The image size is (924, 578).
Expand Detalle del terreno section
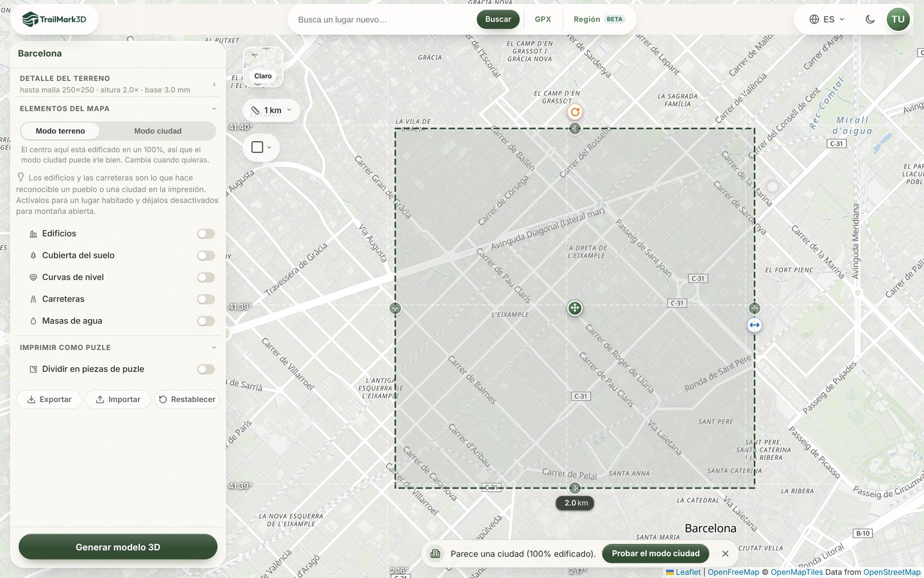click(x=118, y=83)
